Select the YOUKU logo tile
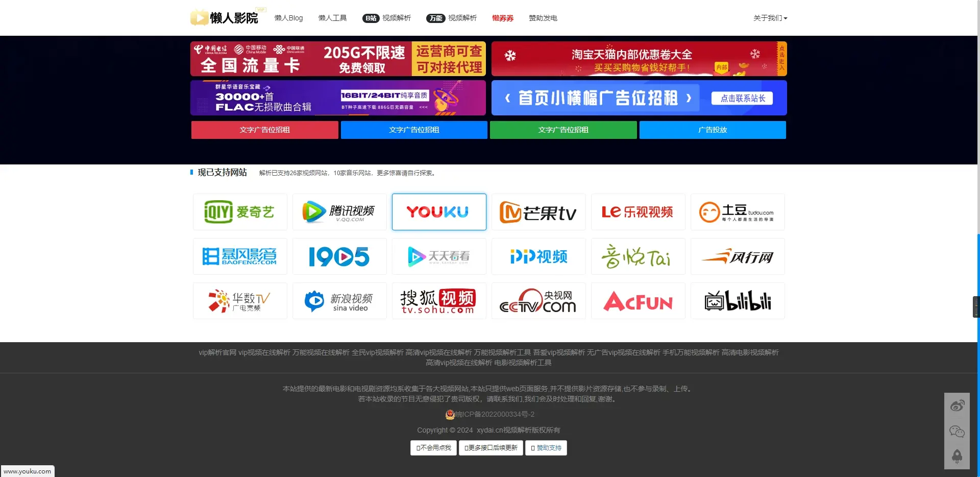The height and width of the screenshot is (477, 980). coord(439,212)
